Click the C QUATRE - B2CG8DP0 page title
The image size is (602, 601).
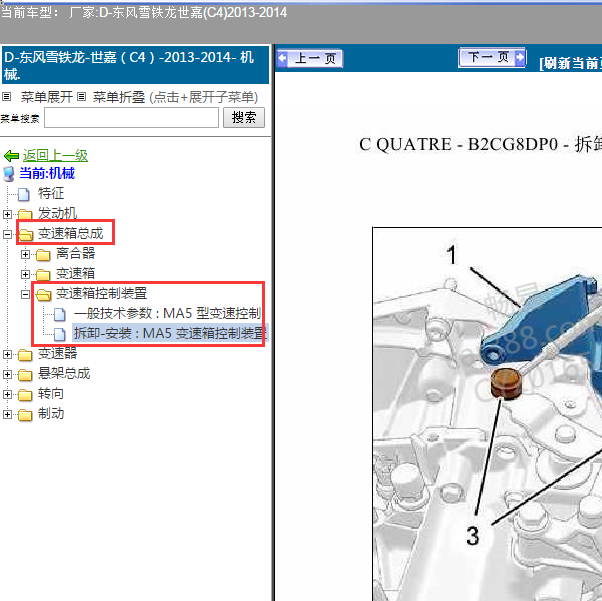pos(480,144)
